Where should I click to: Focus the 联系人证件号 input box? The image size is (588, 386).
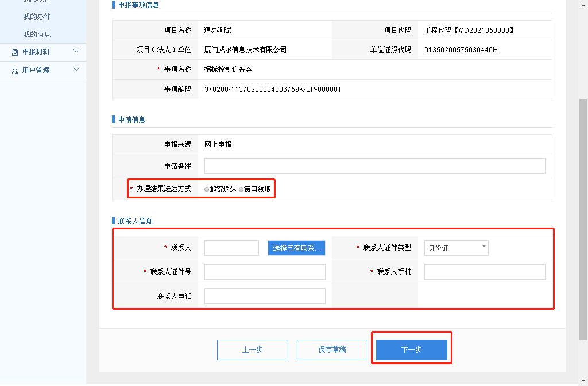[265, 272]
